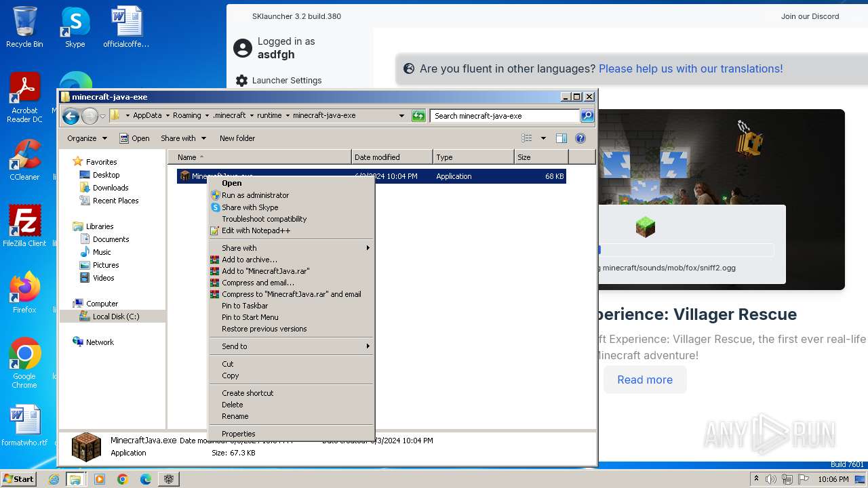
Task: Open Recycle Bin desktop icon
Action: click(24, 27)
